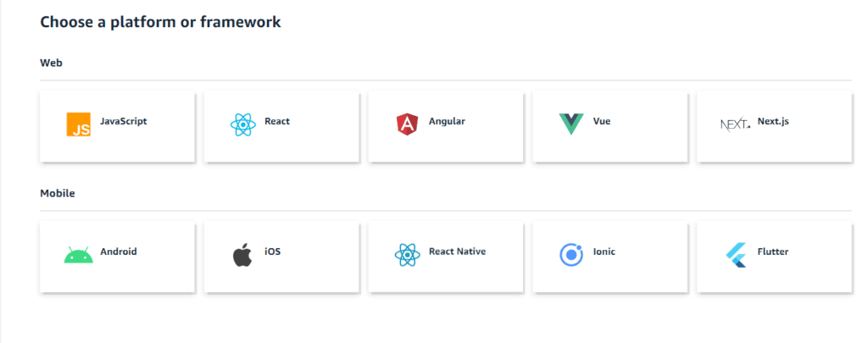
Task: Select the JavaScript label text
Action: tap(124, 121)
